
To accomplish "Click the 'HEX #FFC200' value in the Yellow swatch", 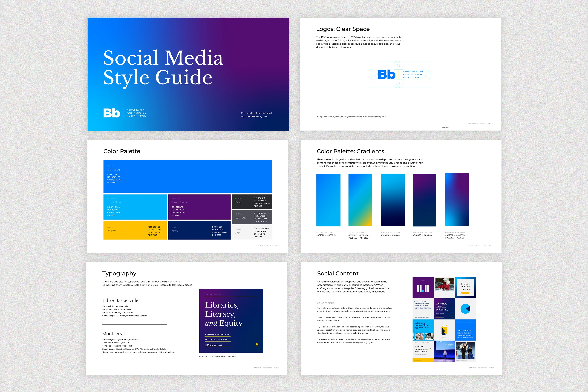I will pyautogui.click(x=154, y=230).
